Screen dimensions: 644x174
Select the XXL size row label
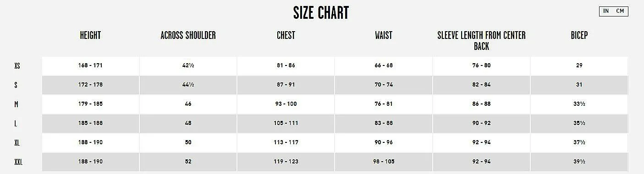[18, 162]
